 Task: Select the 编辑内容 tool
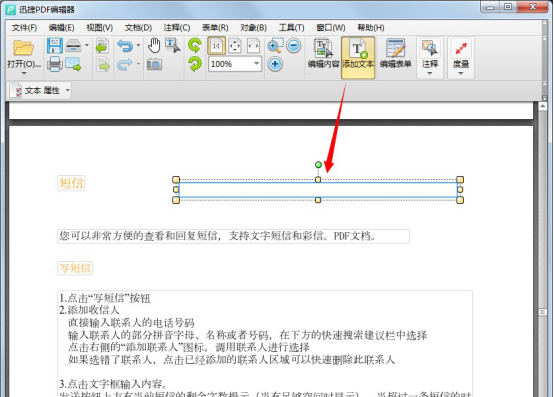[323, 53]
